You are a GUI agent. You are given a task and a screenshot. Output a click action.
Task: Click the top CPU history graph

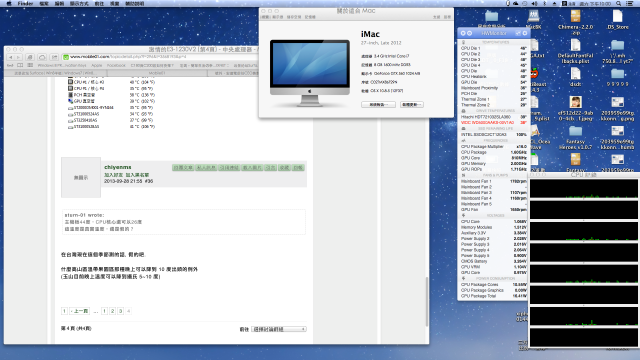click(x=584, y=189)
